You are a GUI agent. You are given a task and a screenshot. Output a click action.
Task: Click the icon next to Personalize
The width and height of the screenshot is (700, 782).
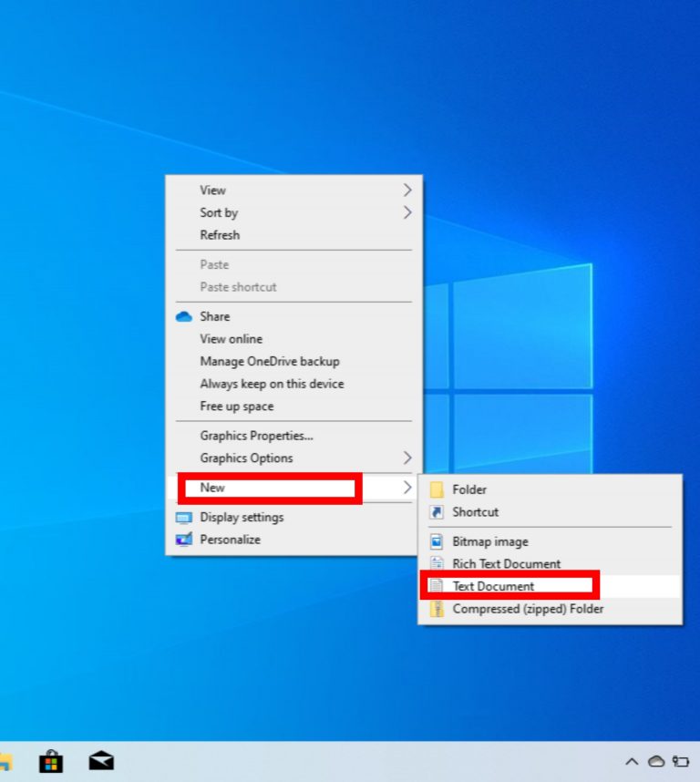pos(184,540)
